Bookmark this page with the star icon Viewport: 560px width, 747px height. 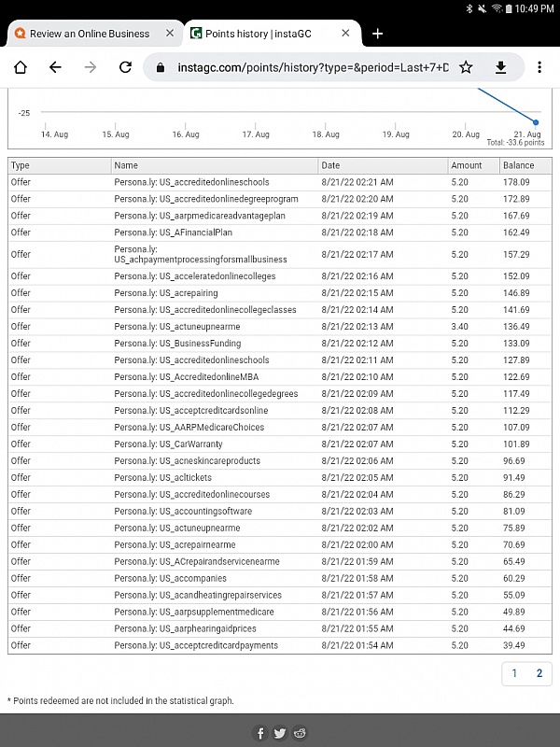(466, 67)
